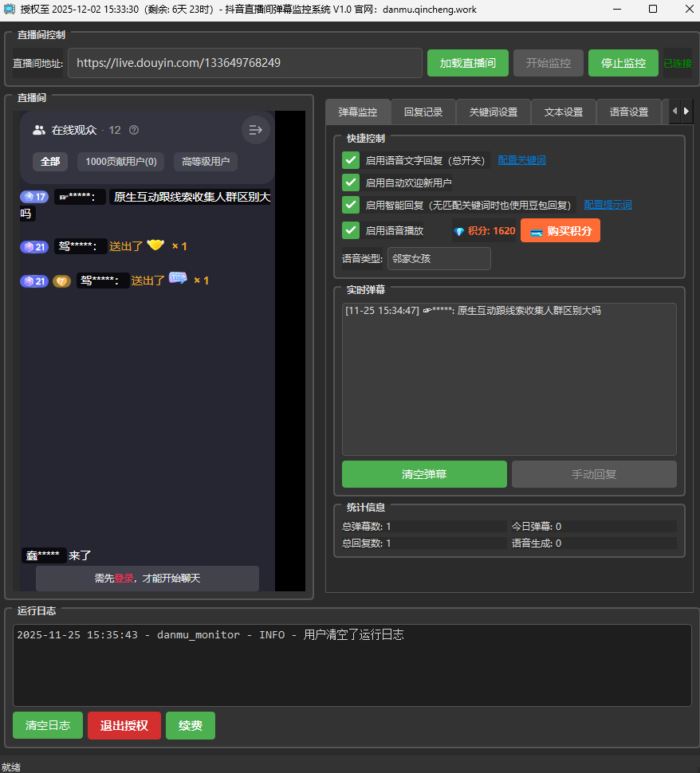This screenshot has width=700, height=773.
Task: Click the 清空弹幕 button
Action: pos(424,474)
